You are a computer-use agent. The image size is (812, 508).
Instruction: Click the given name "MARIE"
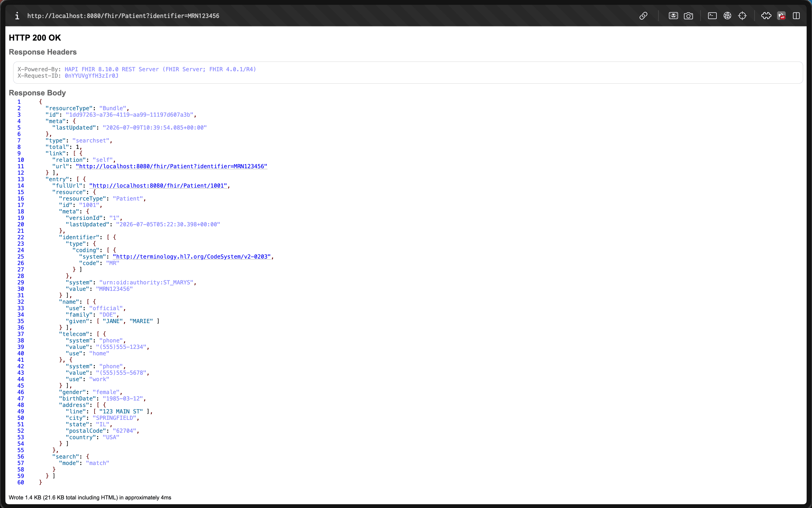[x=141, y=321]
